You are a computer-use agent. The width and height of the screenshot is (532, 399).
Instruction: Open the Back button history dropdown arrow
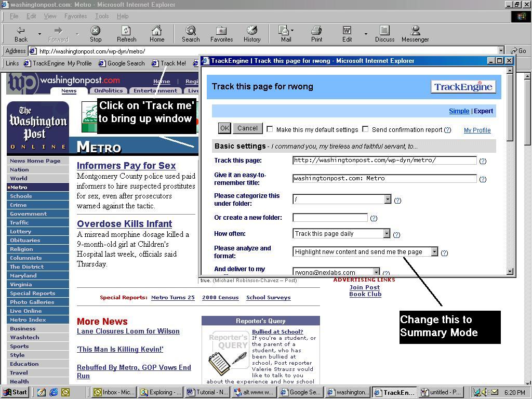pos(39,34)
